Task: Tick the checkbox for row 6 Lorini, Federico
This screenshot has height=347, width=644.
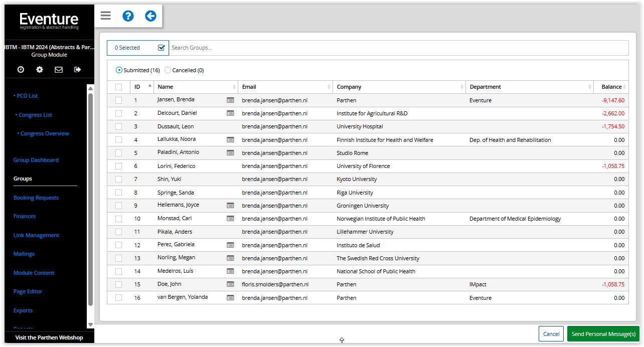Action: click(118, 166)
